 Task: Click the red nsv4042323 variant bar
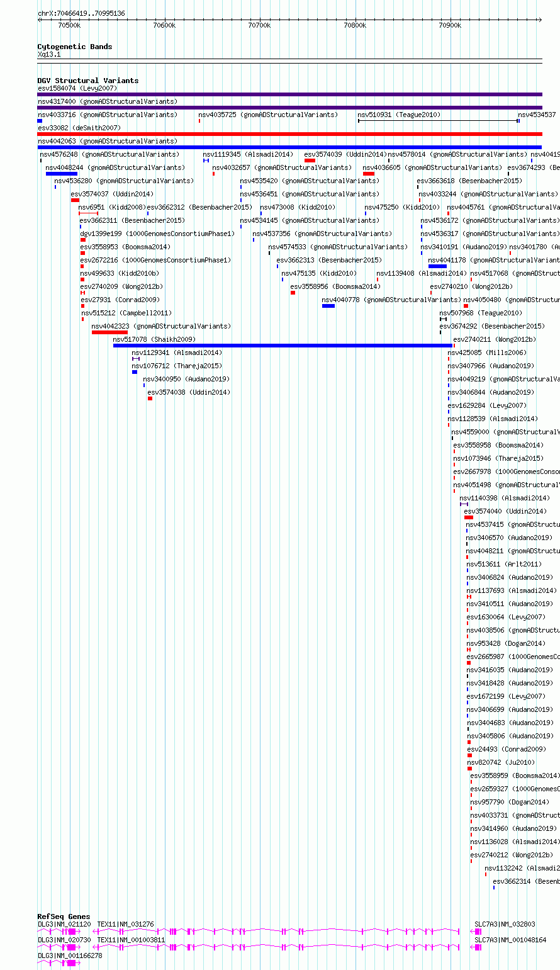pos(109,332)
